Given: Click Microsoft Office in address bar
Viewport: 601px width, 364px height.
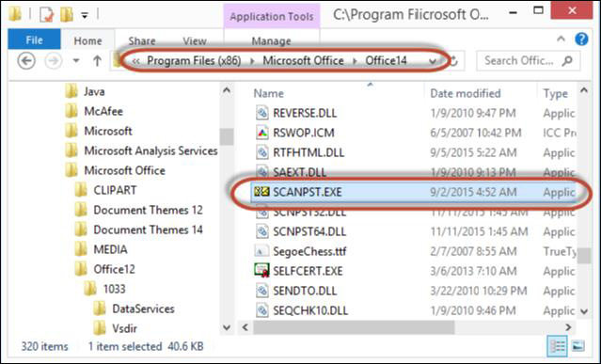Looking at the screenshot, I should coord(303,60).
